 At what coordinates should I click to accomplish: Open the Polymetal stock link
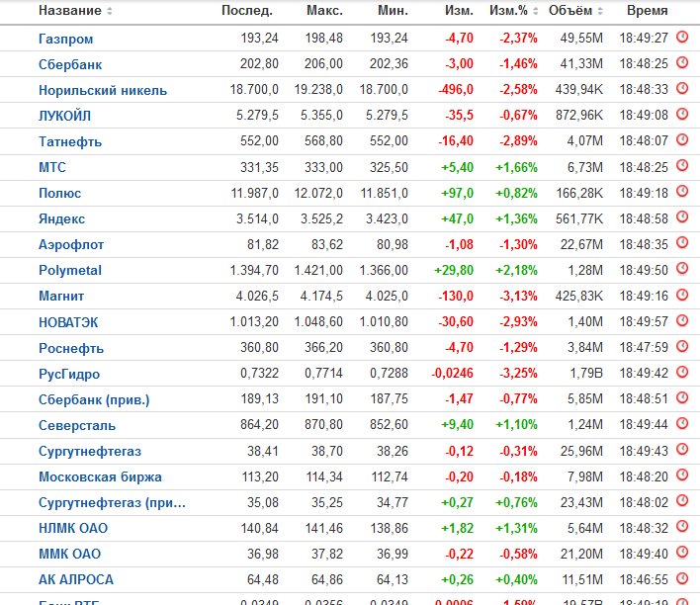point(70,271)
